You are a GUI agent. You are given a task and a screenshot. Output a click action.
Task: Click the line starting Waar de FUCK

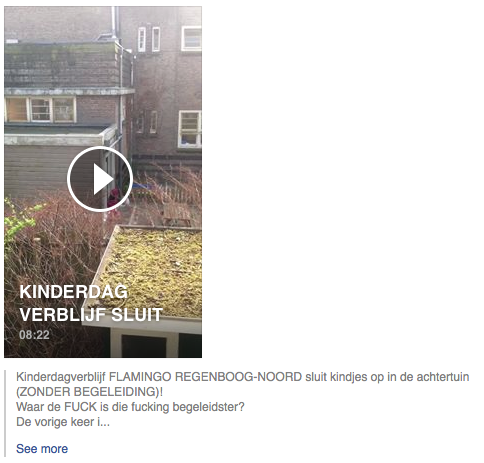pos(130,407)
